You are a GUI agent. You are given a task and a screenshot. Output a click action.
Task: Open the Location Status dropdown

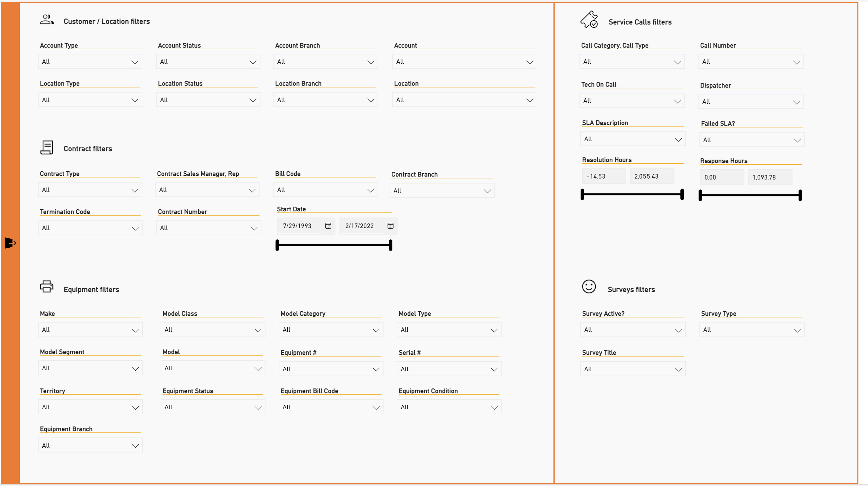pyautogui.click(x=208, y=100)
